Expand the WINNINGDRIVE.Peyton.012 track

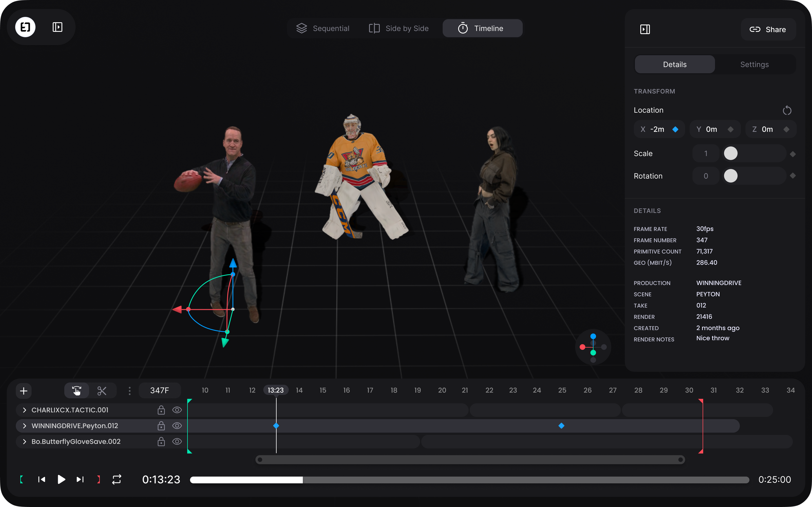click(25, 426)
